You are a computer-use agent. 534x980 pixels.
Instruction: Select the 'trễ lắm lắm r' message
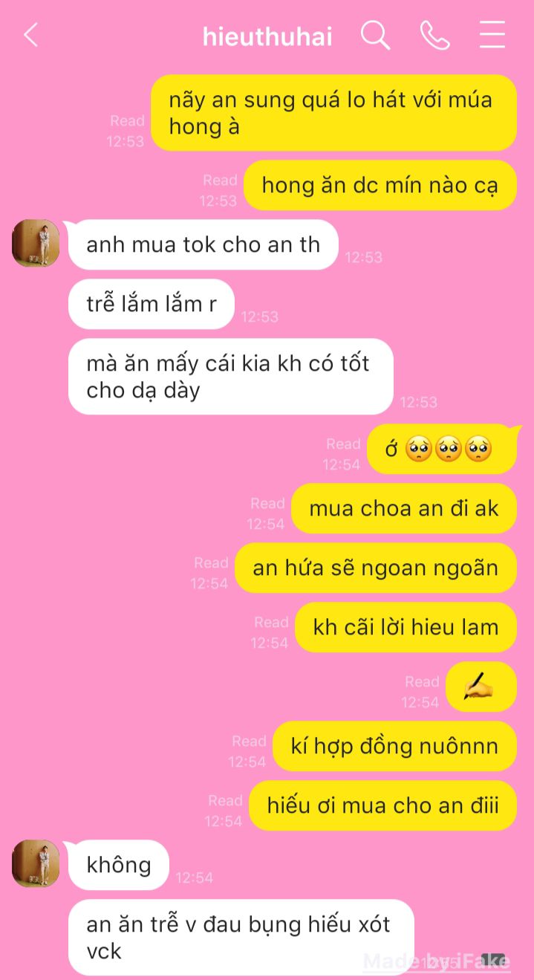(152, 303)
